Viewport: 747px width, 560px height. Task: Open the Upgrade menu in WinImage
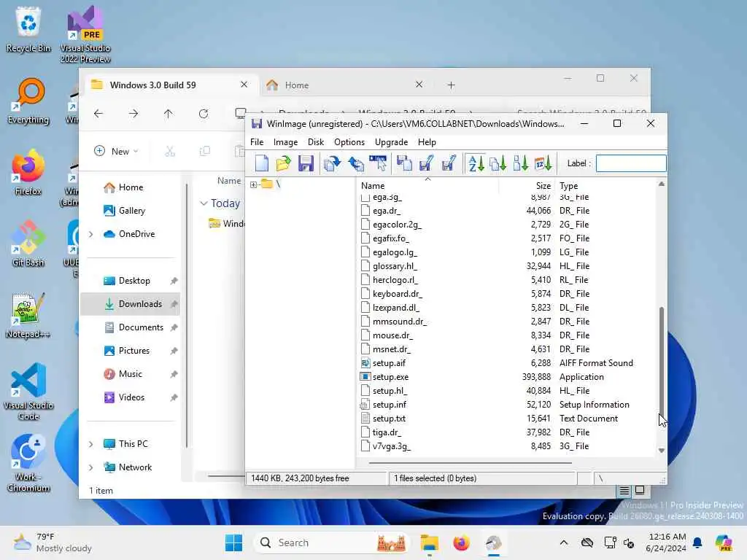(391, 142)
